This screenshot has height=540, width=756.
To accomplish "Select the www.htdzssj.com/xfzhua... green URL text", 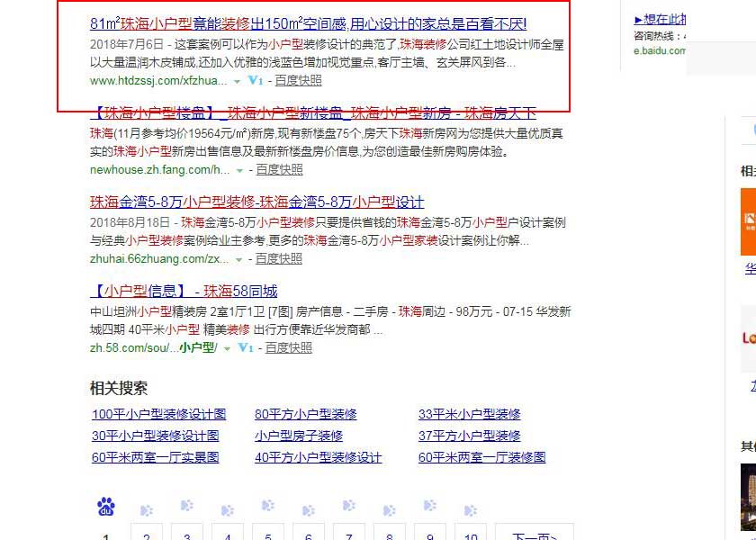I will point(158,81).
